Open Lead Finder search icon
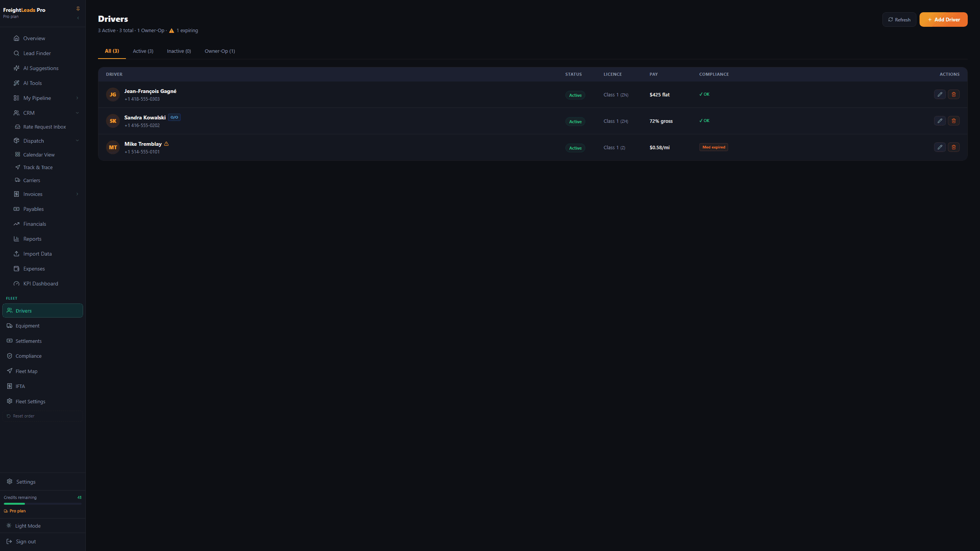 (16, 53)
